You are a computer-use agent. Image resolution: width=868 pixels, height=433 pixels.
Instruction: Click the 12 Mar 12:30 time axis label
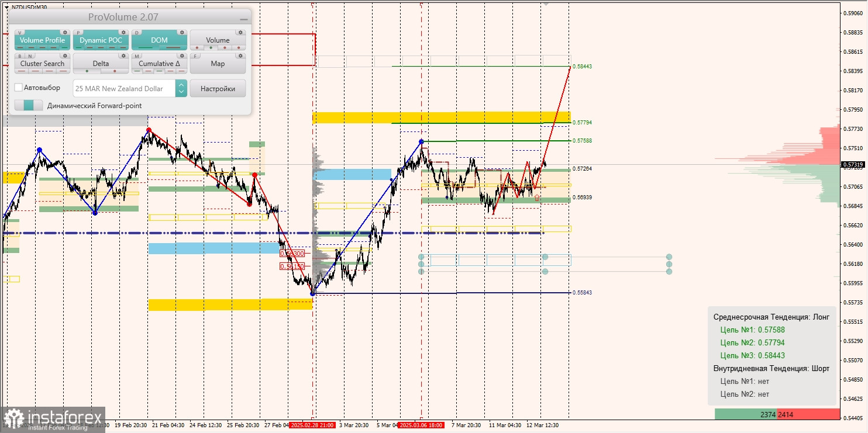[542, 425]
